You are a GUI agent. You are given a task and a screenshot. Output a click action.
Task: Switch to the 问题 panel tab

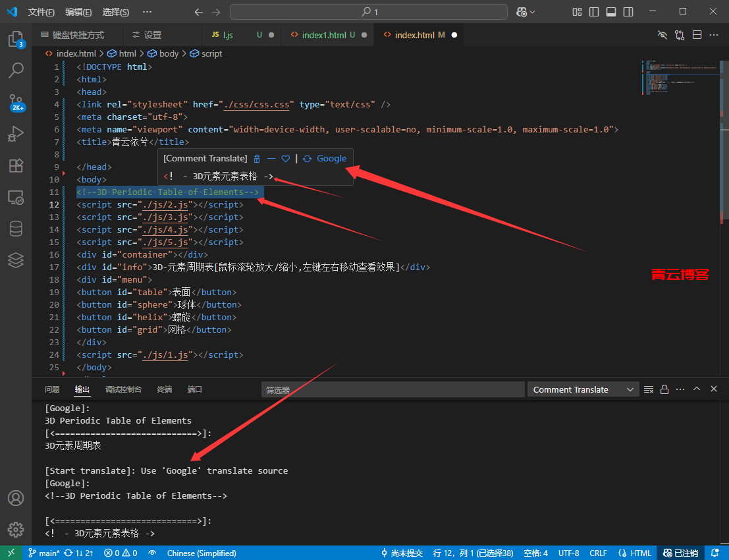pos(51,390)
